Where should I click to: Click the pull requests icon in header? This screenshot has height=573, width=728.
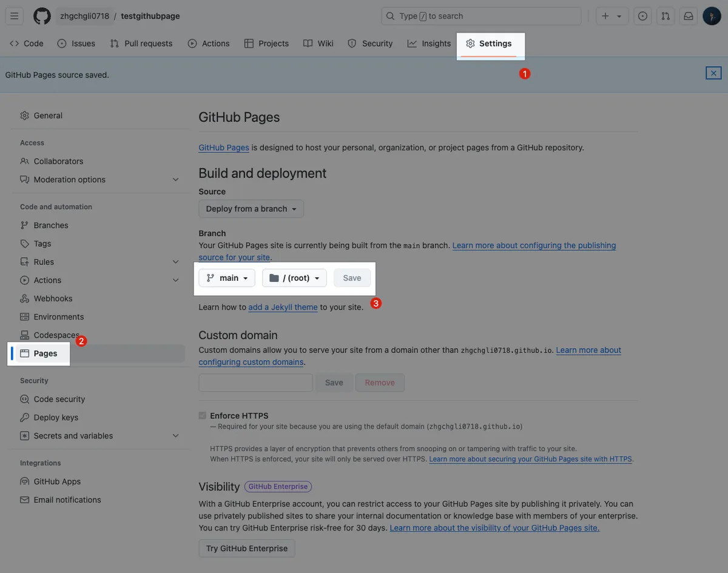666,16
